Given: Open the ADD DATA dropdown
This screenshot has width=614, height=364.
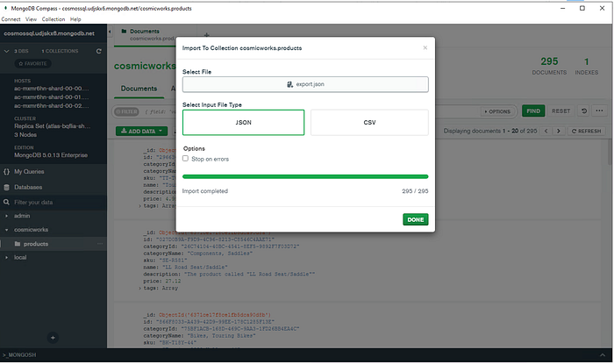Looking at the screenshot, I should 142,131.
